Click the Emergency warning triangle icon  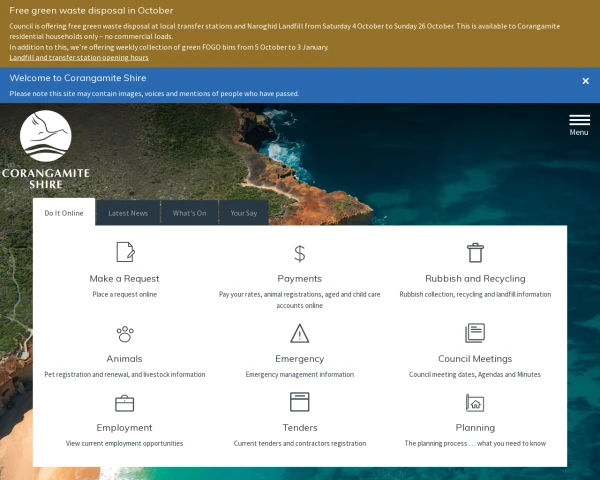point(299,333)
